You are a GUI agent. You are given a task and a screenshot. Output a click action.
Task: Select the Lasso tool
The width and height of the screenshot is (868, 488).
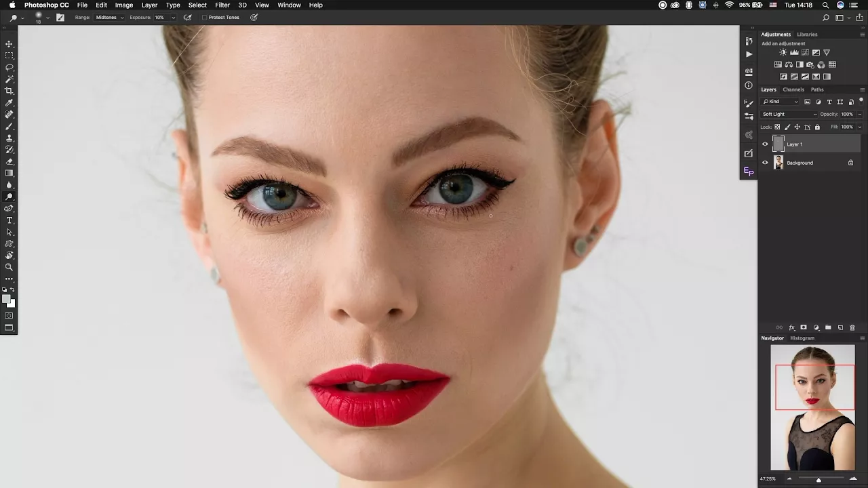click(x=9, y=67)
